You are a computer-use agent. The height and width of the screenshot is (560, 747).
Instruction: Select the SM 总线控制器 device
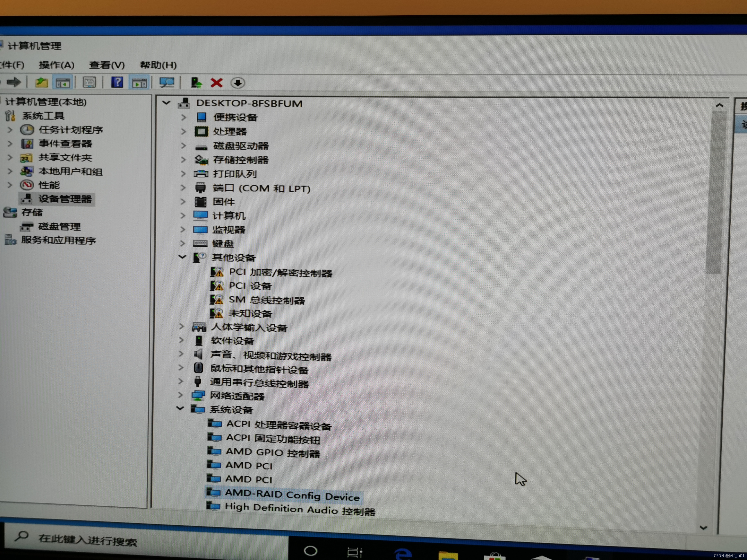point(266,300)
